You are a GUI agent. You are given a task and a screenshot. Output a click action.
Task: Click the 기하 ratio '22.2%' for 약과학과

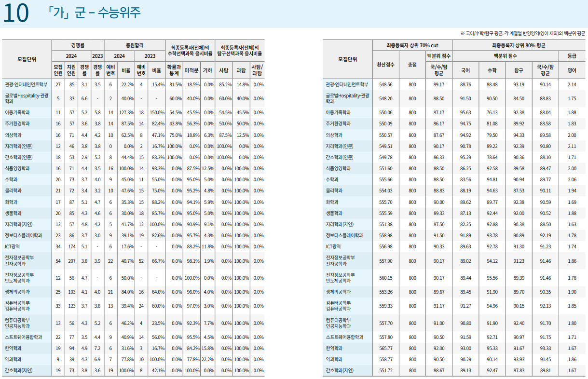208,359
